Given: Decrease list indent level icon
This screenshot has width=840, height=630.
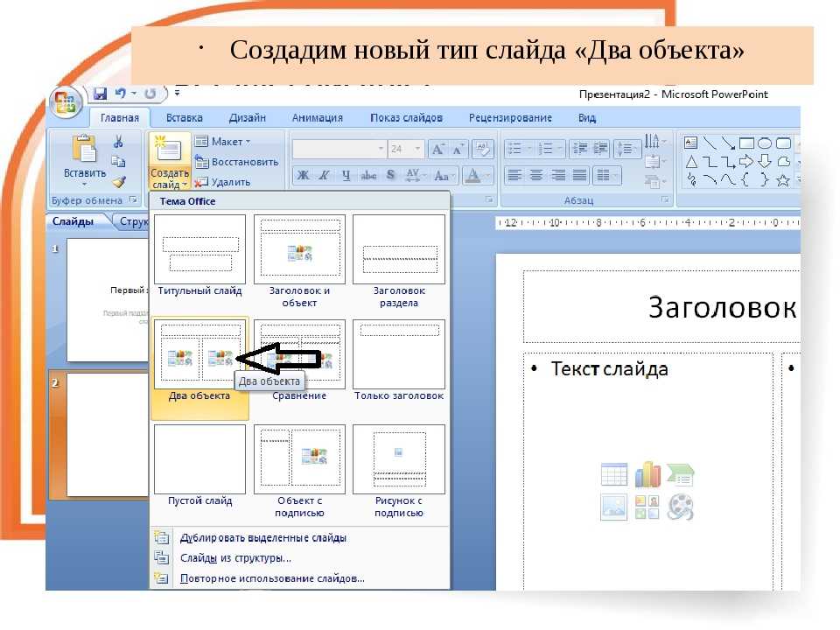Looking at the screenshot, I should 580,149.
